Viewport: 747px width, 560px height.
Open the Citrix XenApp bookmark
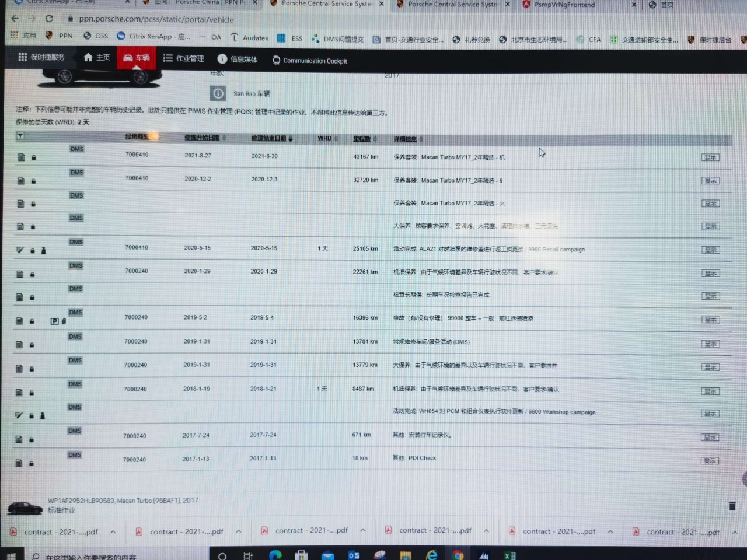click(x=153, y=36)
